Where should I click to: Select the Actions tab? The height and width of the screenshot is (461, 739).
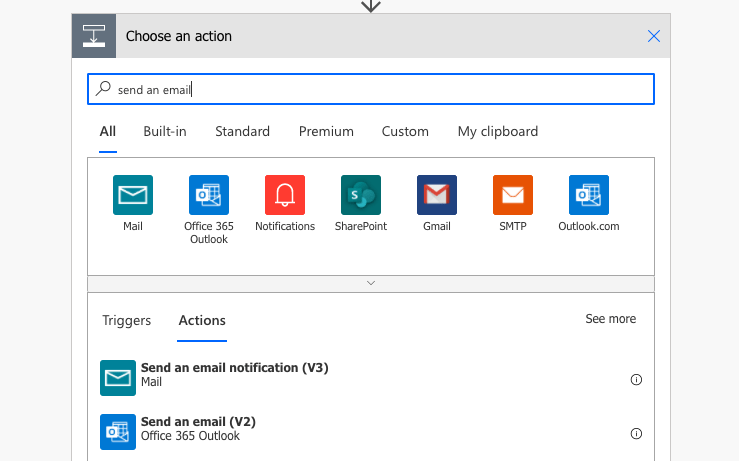(202, 321)
